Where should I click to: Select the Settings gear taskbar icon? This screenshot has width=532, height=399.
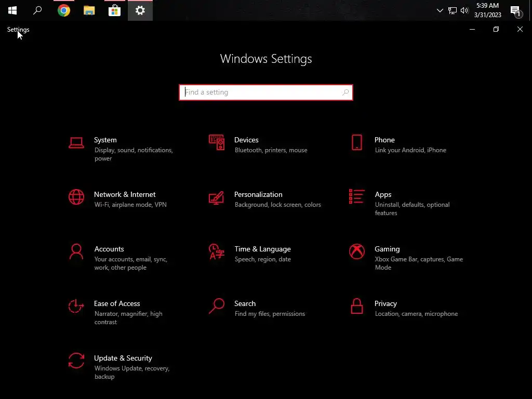click(x=140, y=10)
